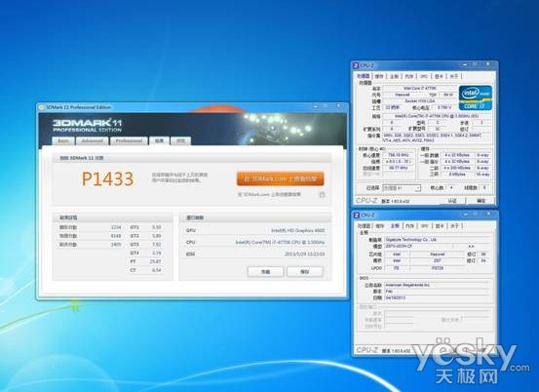Viewport: 539px width, 392px height.
Task: Click the CT result row
Action: 145,270
